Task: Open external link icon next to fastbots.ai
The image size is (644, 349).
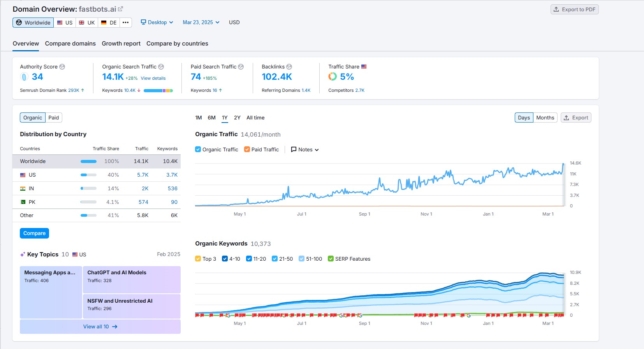Action: [121, 9]
